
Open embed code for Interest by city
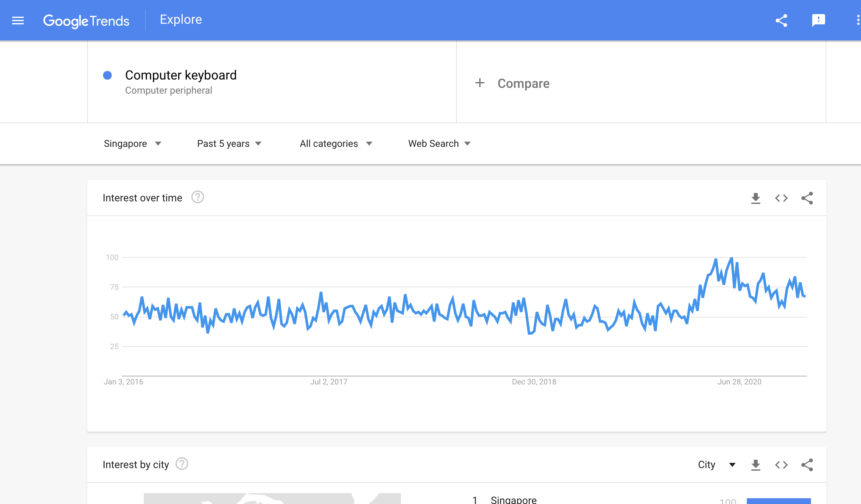click(781, 465)
